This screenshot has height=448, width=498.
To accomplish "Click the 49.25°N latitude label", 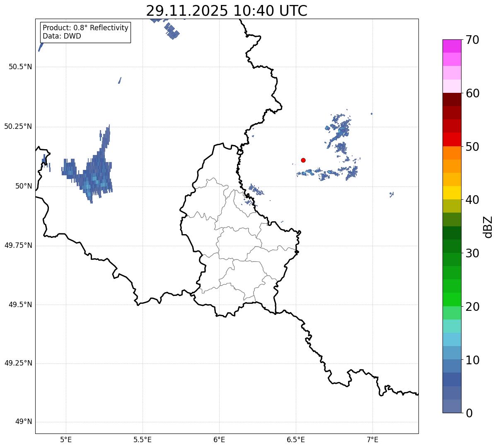I will [18, 363].
